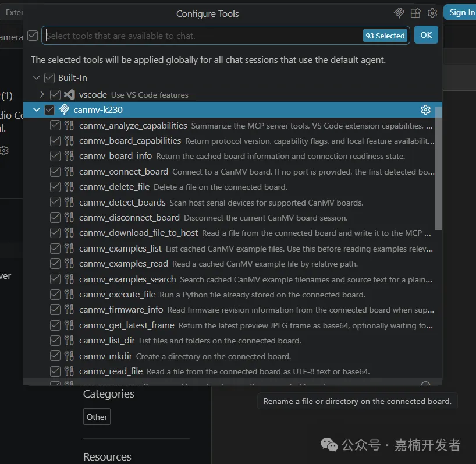
Task: Click the MCP icon beside canmv-k230
Action: click(64, 109)
